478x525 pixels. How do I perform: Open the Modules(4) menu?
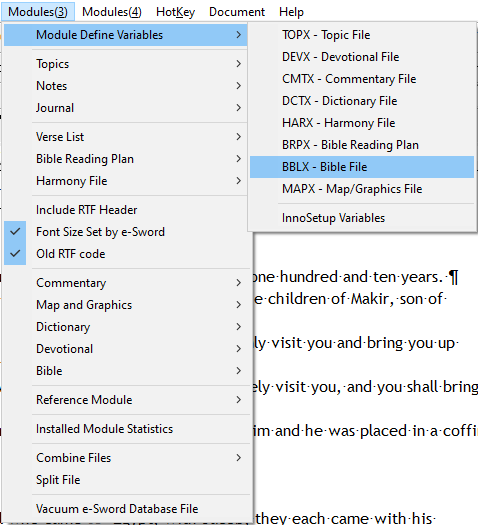[x=112, y=12]
